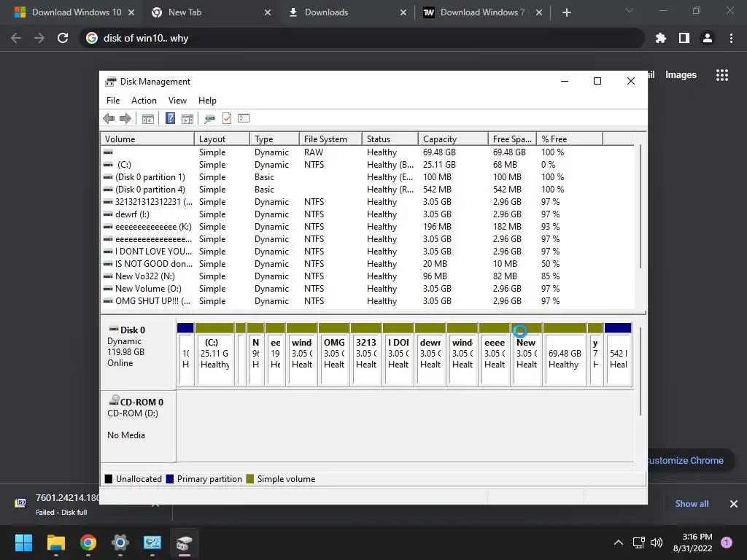The width and height of the screenshot is (747, 560).
Task: Open Help via the blue question mark icon
Action: tap(170, 119)
